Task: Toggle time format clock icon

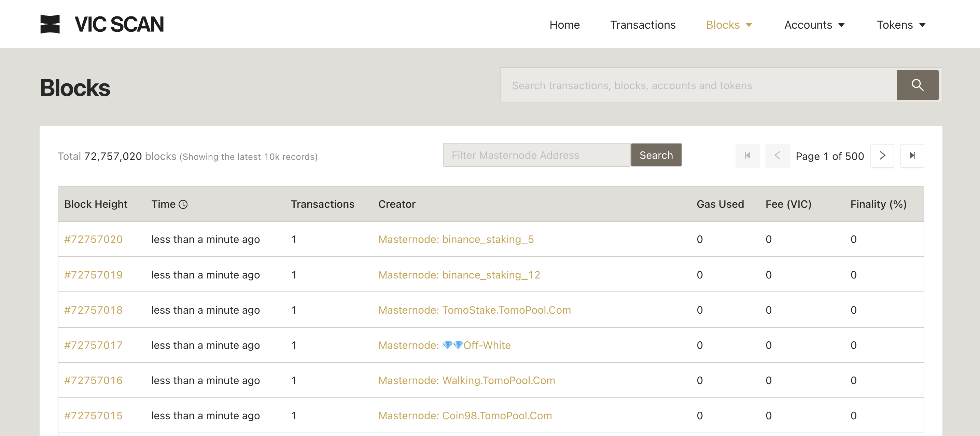Action: (x=183, y=204)
